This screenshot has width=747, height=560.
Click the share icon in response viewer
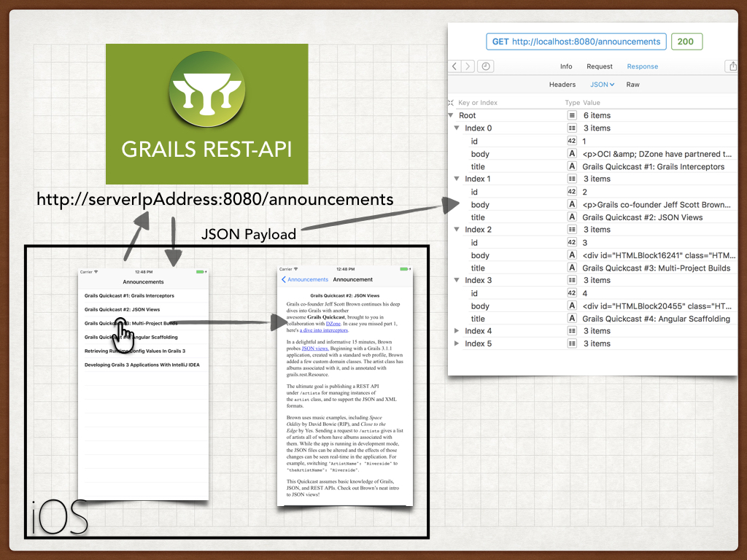pyautogui.click(x=732, y=66)
